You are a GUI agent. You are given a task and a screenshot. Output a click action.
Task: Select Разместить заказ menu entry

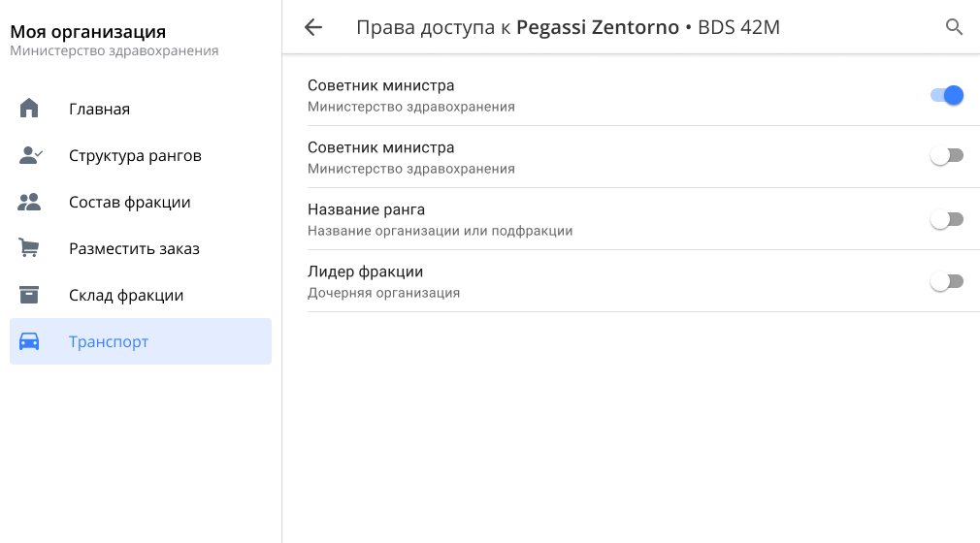click(134, 248)
